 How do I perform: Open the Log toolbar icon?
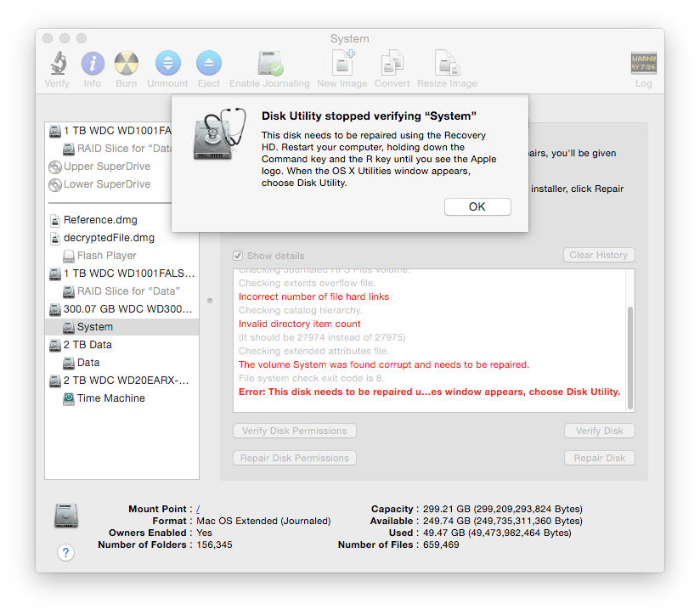pyautogui.click(x=643, y=63)
